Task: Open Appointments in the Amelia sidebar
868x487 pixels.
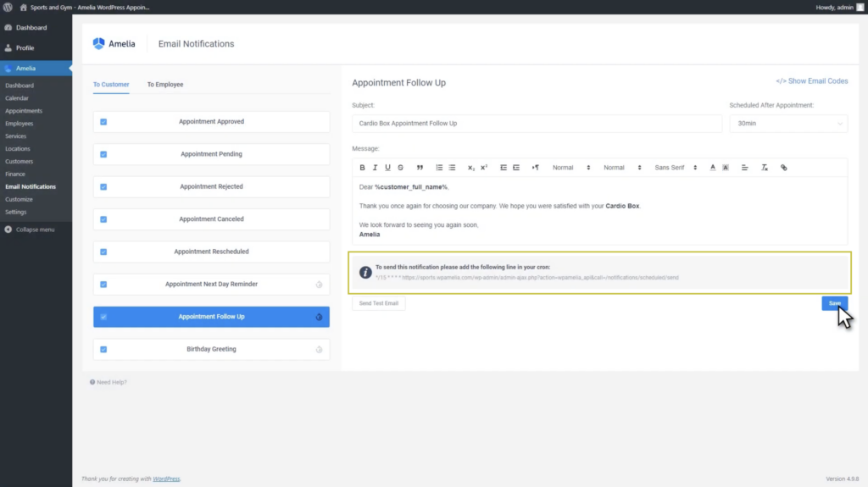Action: point(24,111)
